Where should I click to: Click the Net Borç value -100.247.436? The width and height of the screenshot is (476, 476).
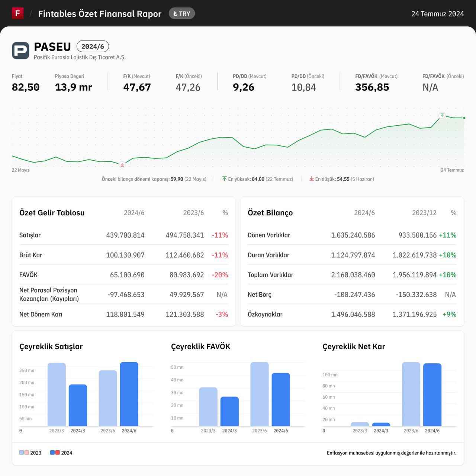[x=354, y=295]
